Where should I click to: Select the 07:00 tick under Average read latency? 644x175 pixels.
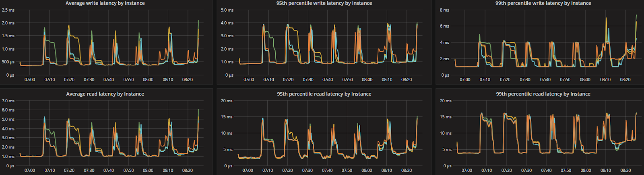[30, 170]
